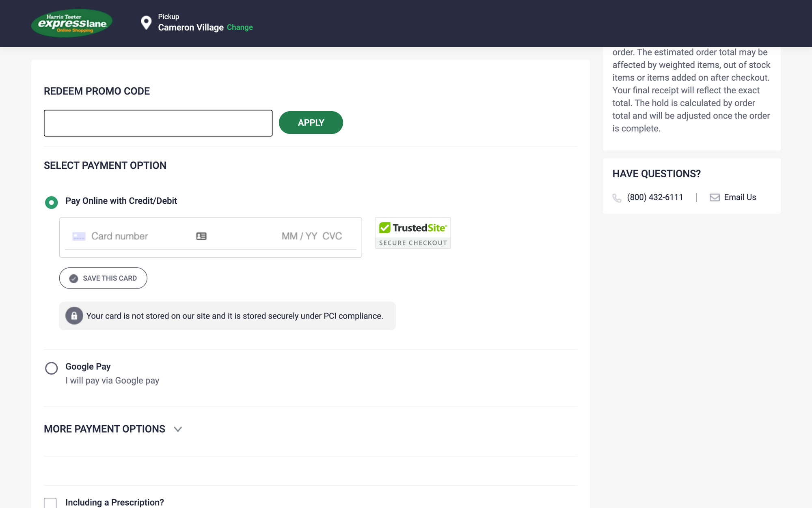The image size is (812, 508).
Task: Click the MM / YY expiry field
Action: 299,236
